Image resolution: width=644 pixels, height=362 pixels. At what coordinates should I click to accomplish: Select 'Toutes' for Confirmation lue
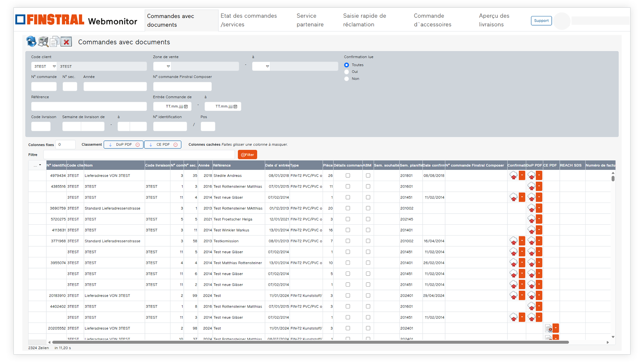coord(346,65)
